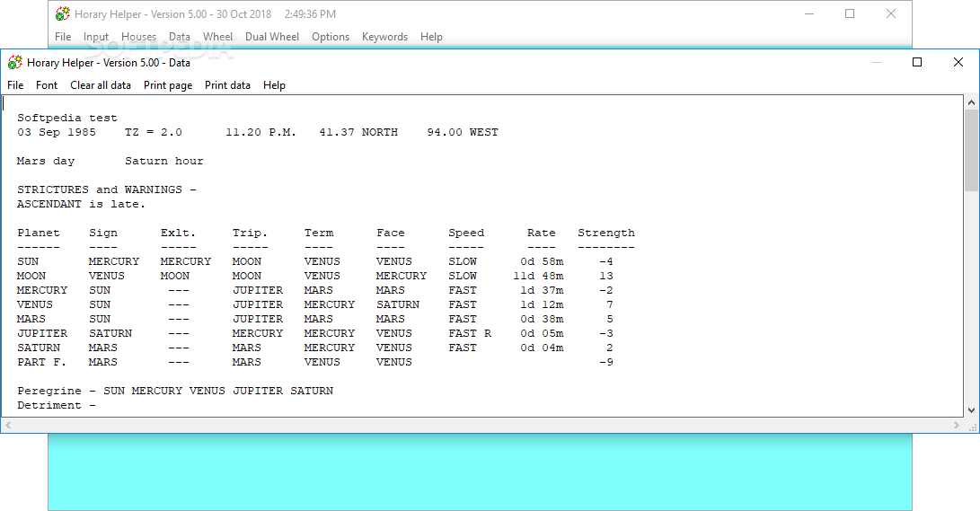Click horizontal scrollbar left arrow

point(7,426)
